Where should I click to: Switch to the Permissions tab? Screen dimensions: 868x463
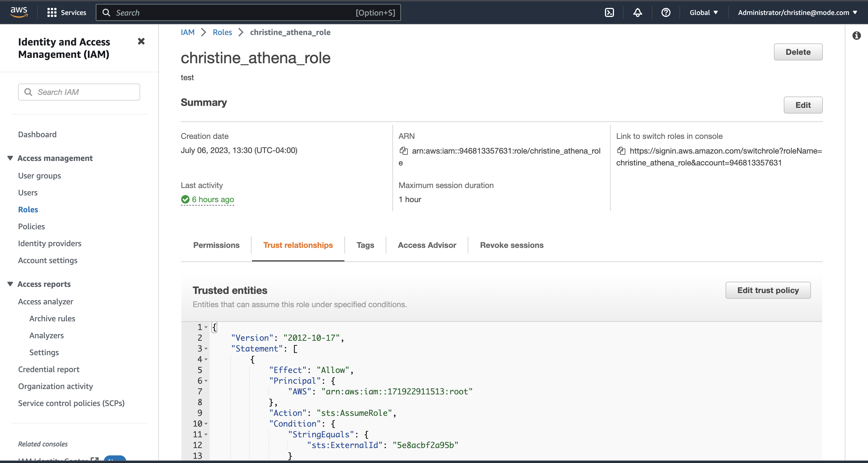[216, 245]
